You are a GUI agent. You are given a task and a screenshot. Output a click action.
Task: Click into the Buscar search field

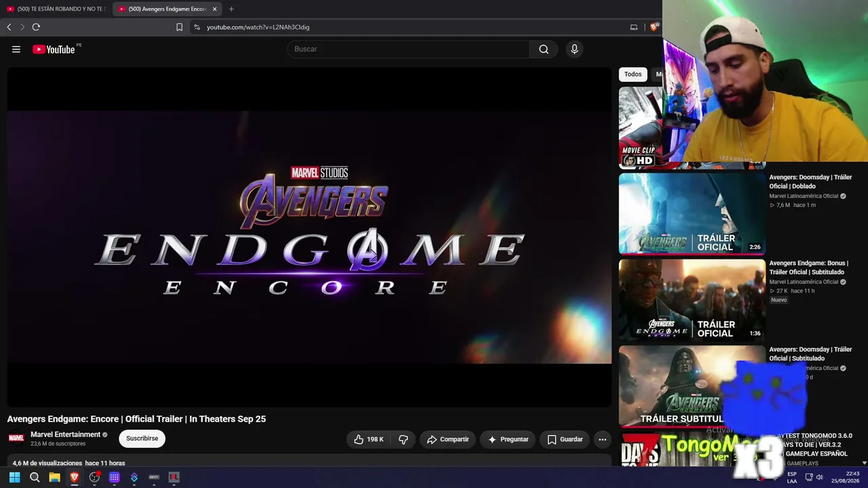[408, 49]
